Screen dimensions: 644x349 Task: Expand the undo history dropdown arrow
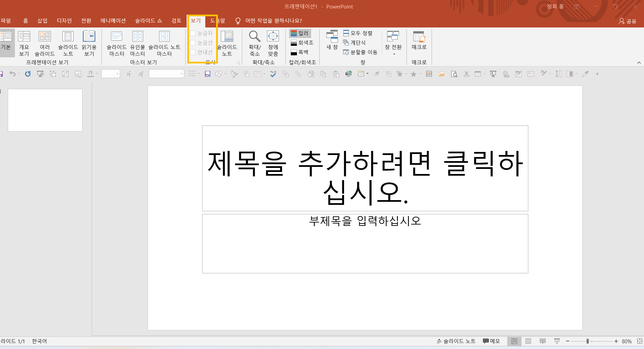click(19, 74)
